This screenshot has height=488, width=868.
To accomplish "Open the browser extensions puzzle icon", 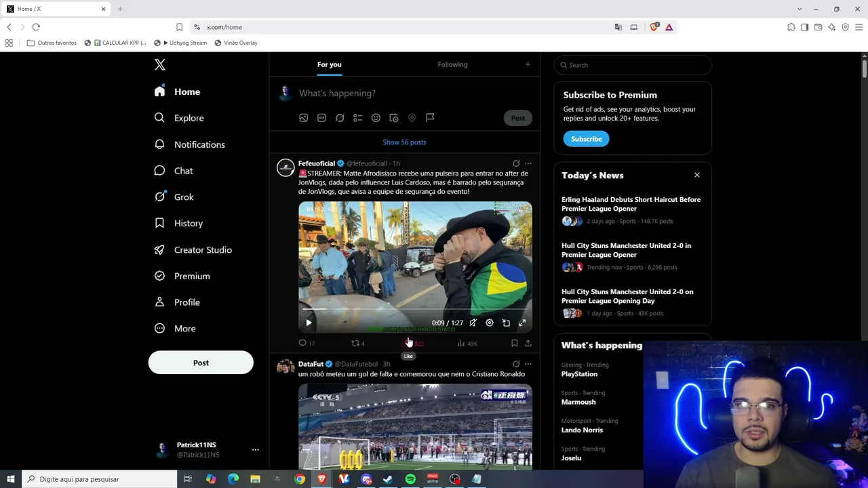I will tap(791, 27).
